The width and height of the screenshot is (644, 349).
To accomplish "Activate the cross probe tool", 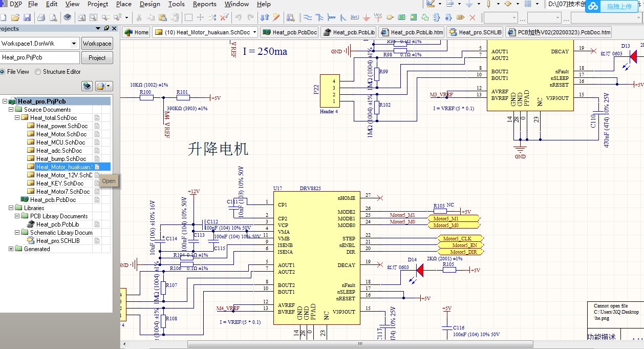I will (276, 17).
